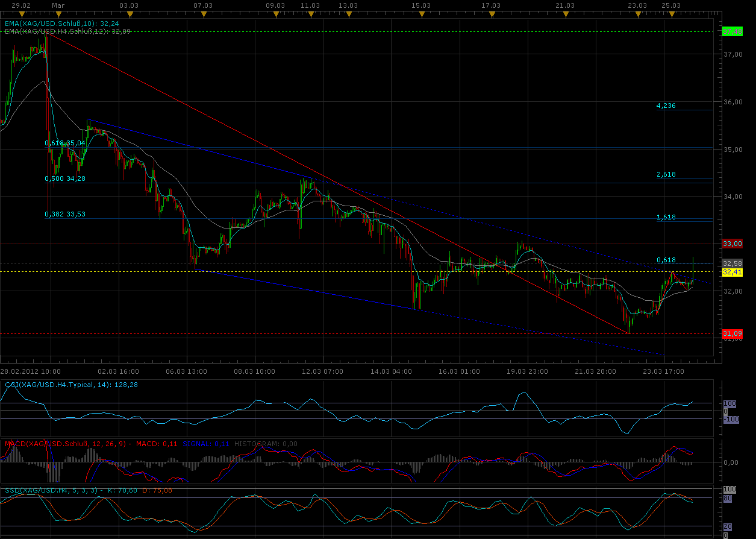Select the 2,618 Fibonacci extension label
The width and height of the screenshot is (756, 539).
click(x=666, y=174)
